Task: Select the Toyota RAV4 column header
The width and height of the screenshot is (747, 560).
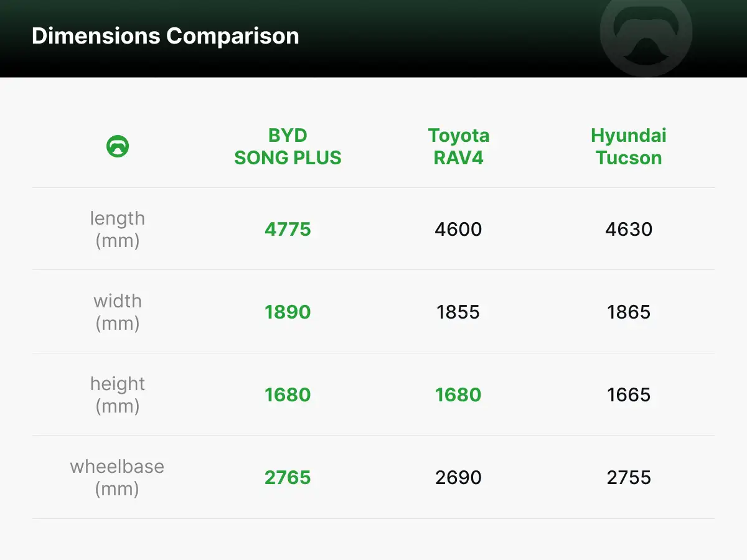Action: pyautogui.click(x=459, y=147)
